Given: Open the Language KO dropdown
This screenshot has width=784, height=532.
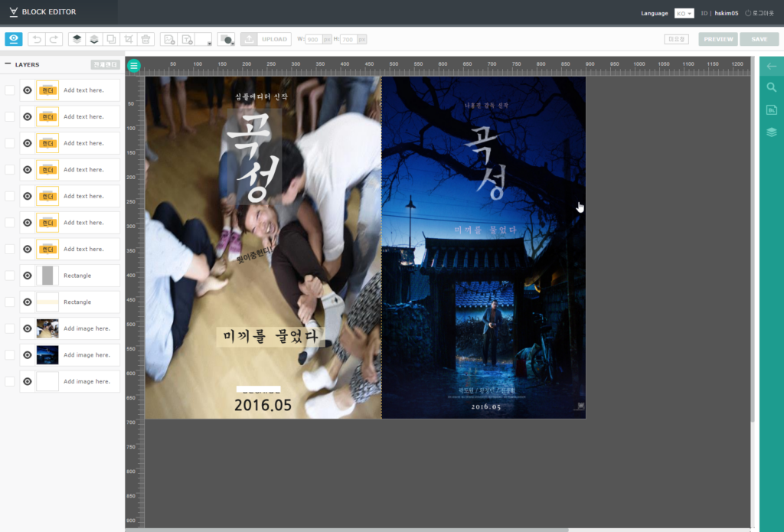Looking at the screenshot, I should tap(684, 13).
